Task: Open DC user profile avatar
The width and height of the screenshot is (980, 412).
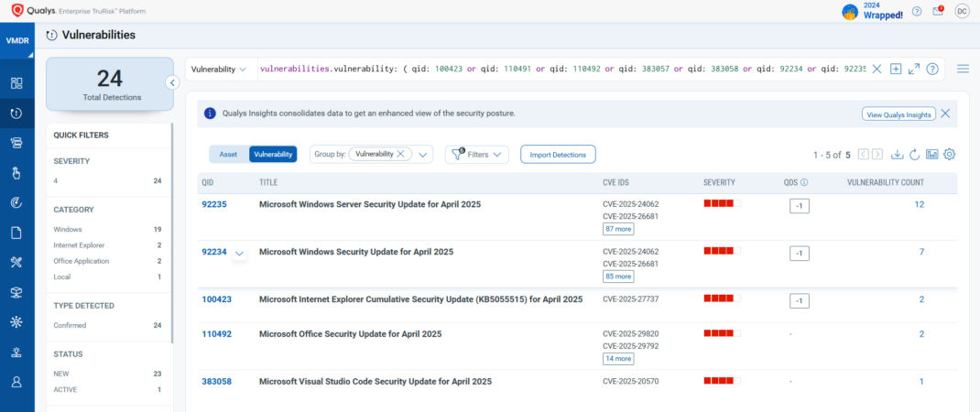Action: tap(962, 11)
